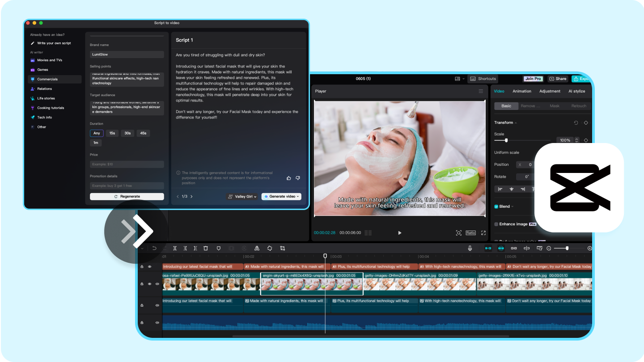Screen dimensions: 644x362
Task: Enable the Enhance image checkbox
Action: (496, 224)
